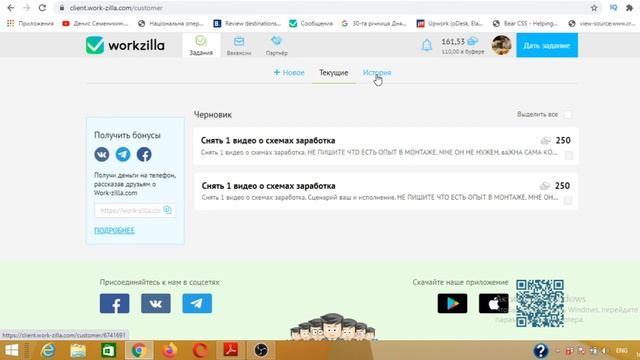Reload the page
Image resolution: width=640 pixels, height=360 pixels.
click(x=42, y=8)
